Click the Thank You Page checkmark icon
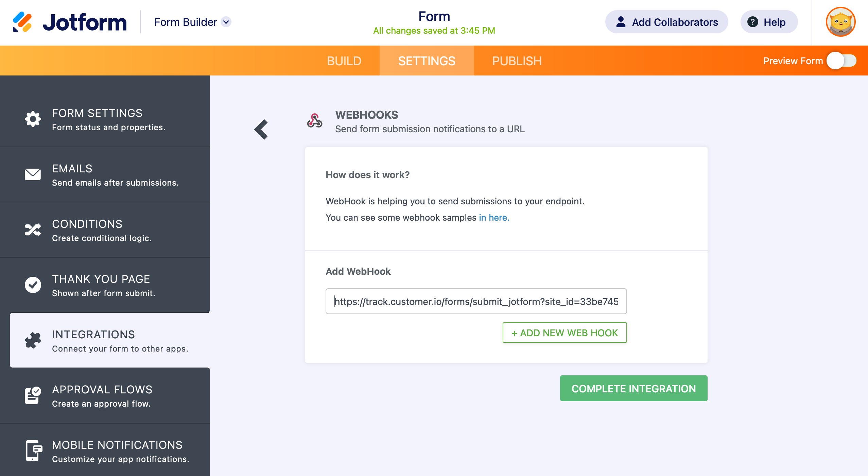Image resolution: width=868 pixels, height=476 pixels. coord(33,285)
